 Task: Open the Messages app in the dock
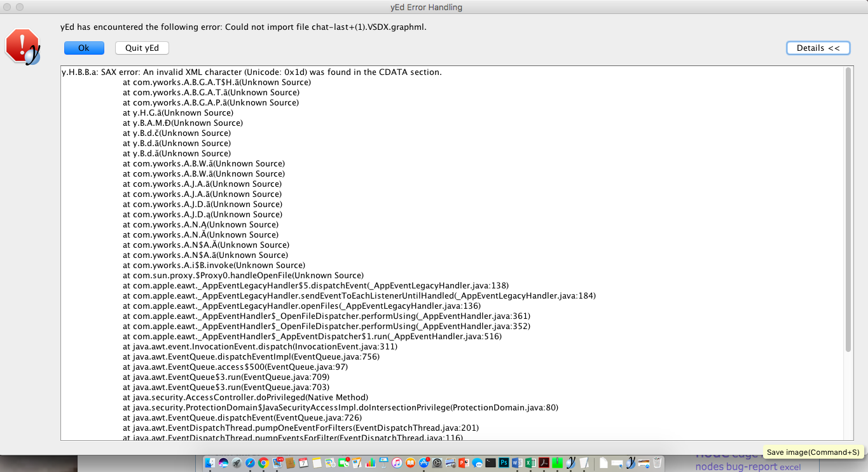point(477,463)
